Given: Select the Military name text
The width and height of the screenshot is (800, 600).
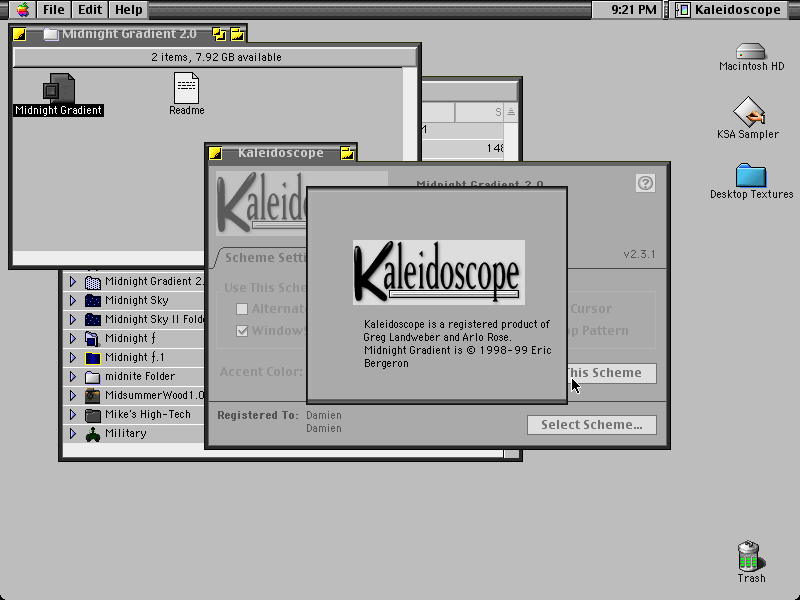Looking at the screenshot, I should [x=126, y=434].
